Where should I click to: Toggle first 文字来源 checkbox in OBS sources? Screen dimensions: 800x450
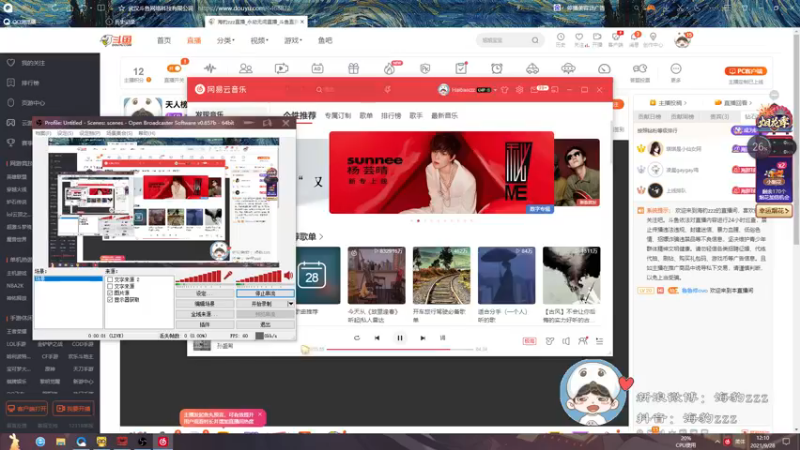[110, 280]
